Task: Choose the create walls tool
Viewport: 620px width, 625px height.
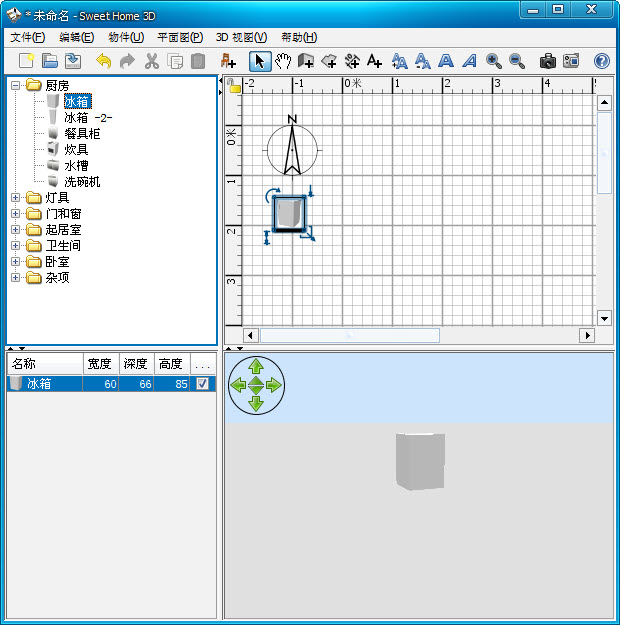Action: click(x=306, y=61)
